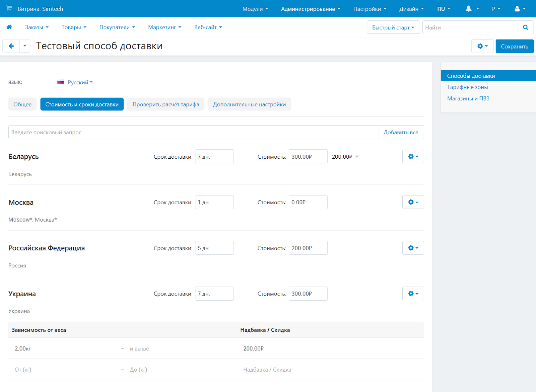Click the Добавить все button
Image resolution: width=536 pixels, height=392 pixels.
401,132
